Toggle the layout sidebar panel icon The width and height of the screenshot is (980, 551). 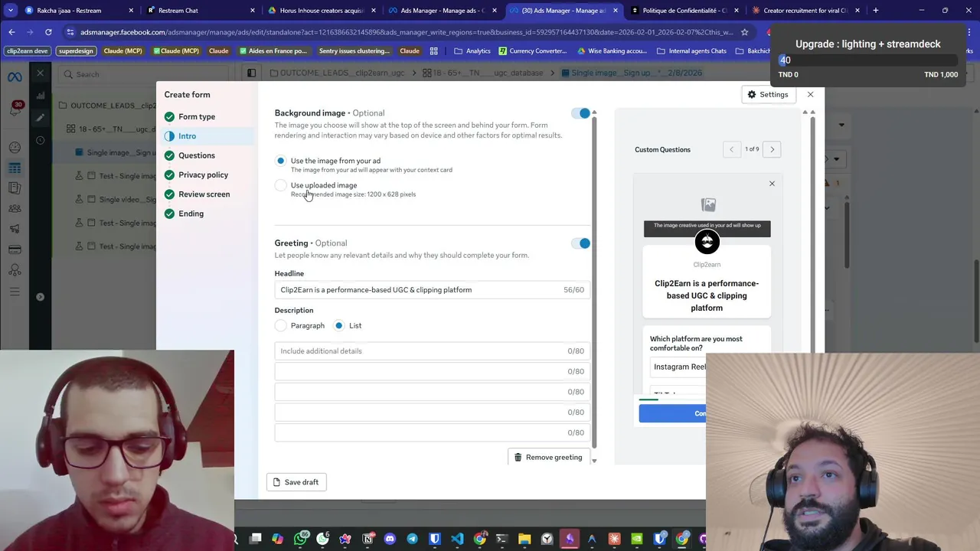pos(251,73)
